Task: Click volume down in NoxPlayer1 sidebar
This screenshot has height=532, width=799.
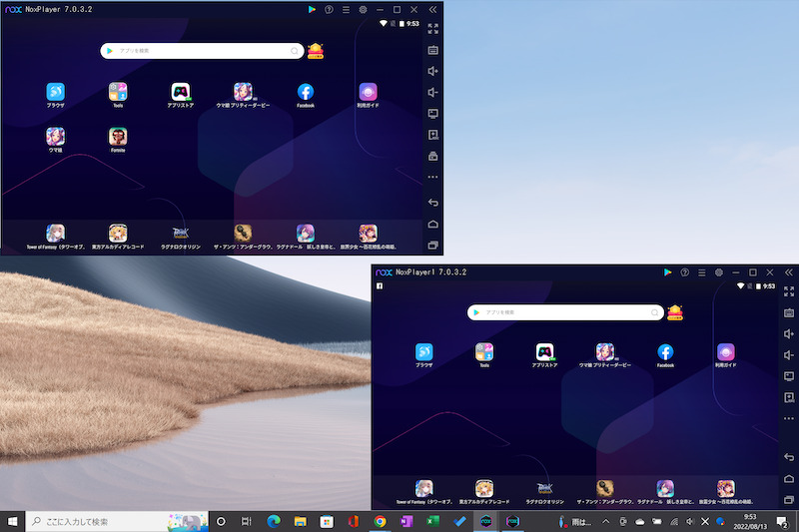Action: tap(788, 355)
